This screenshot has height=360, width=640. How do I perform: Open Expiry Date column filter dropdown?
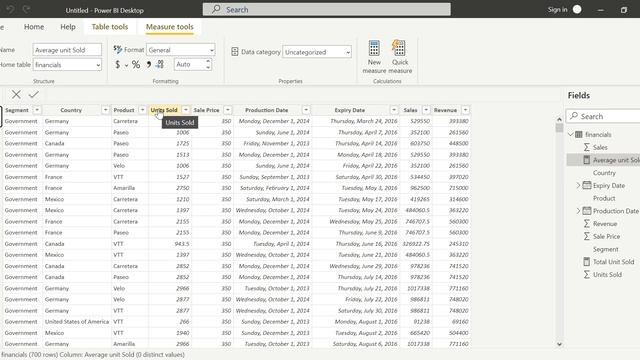[394, 110]
